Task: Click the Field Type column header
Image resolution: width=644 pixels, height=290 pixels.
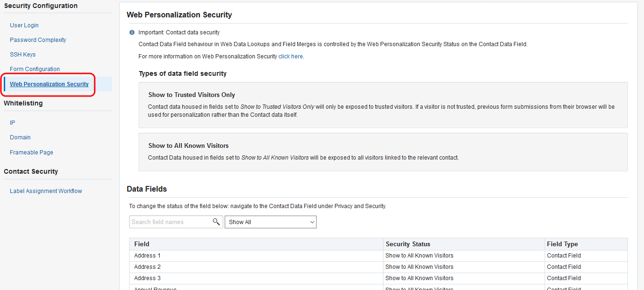Action: click(562, 244)
